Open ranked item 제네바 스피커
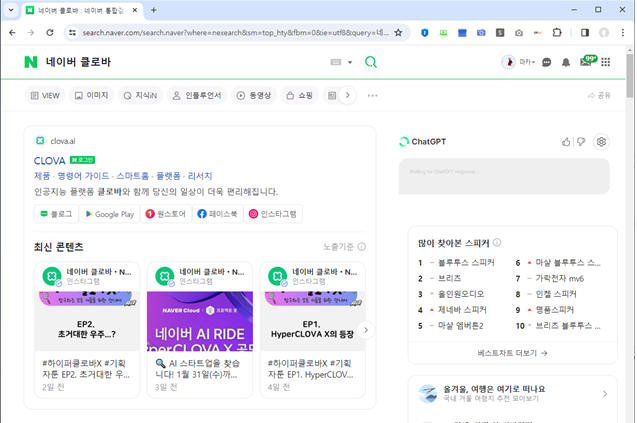The width and height of the screenshot is (637, 423). click(x=462, y=310)
